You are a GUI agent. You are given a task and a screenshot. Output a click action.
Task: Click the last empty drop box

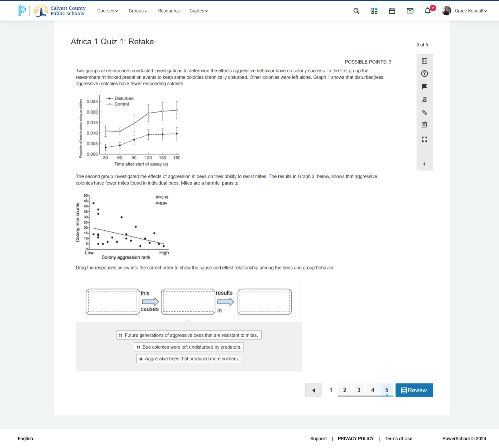tap(265, 302)
